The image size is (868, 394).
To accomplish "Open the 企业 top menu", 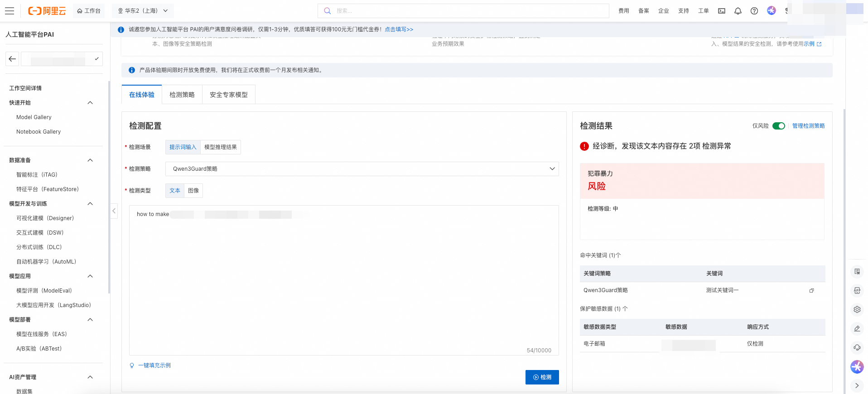I will pos(664,11).
